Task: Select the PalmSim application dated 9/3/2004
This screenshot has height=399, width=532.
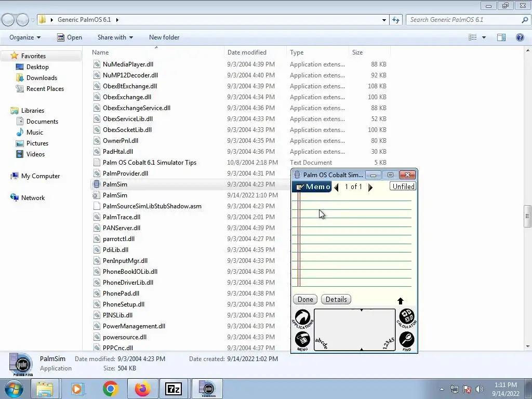Action: click(115, 184)
